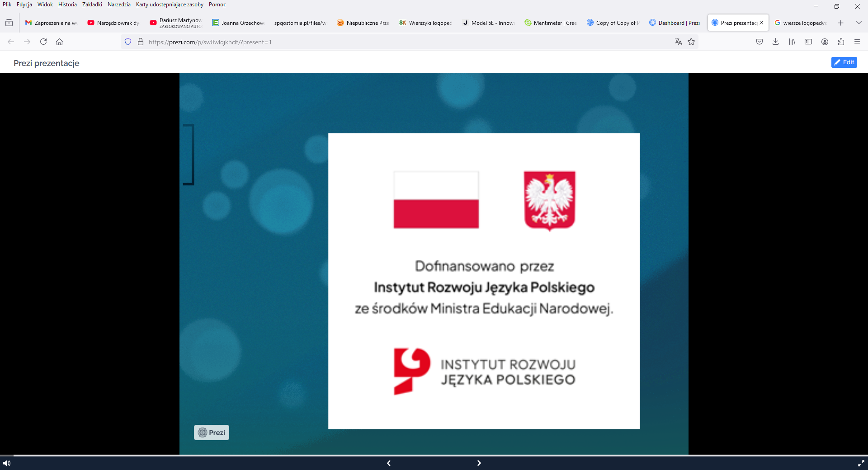Open the library bookmarks icon
This screenshot has height=470, width=868.
coord(792,42)
